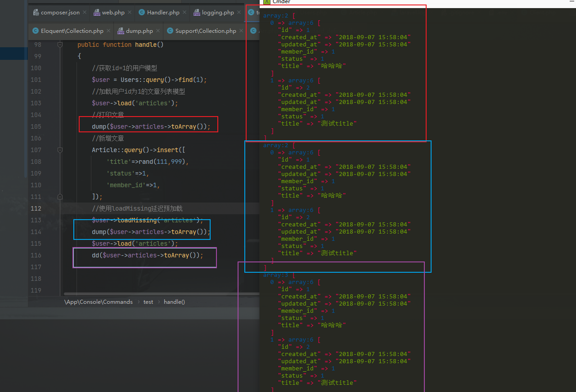
Task: Click the class icon on Support\Collection.php tab
Action: [x=169, y=31]
